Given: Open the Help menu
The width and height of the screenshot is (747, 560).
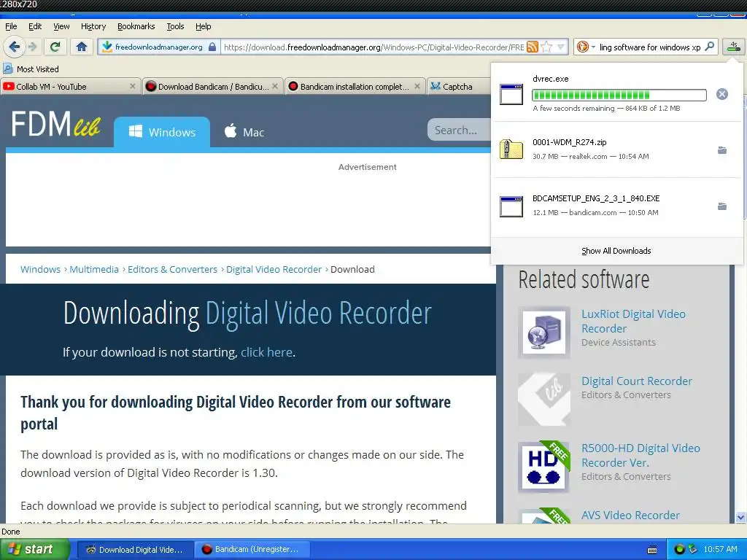Looking at the screenshot, I should [204, 26].
